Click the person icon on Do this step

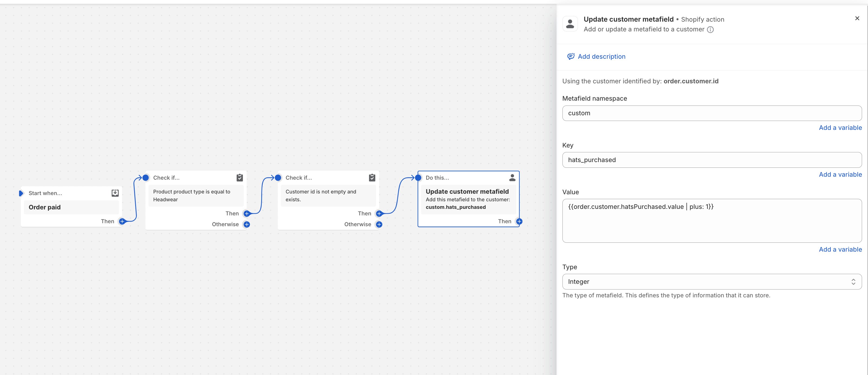point(512,178)
